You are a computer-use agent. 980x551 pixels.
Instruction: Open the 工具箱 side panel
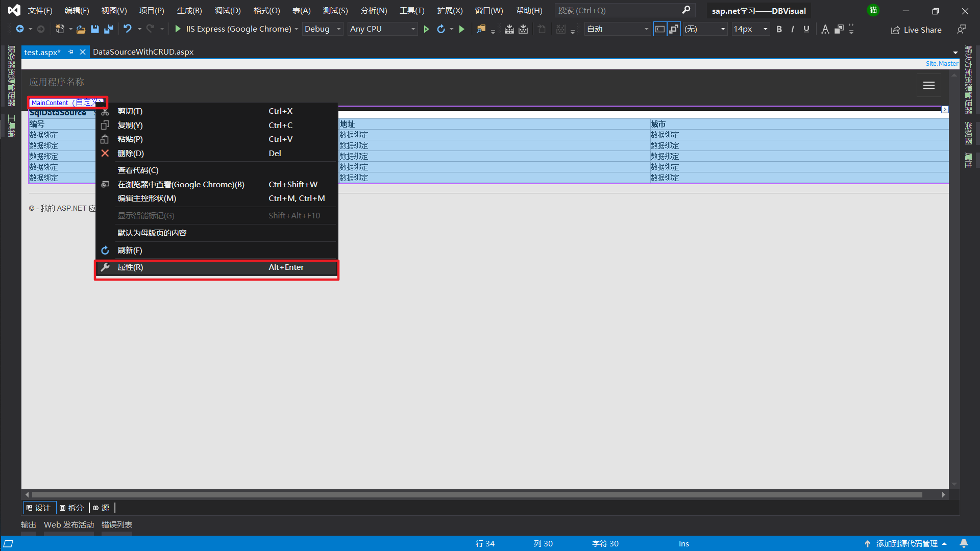pos(11,126)
